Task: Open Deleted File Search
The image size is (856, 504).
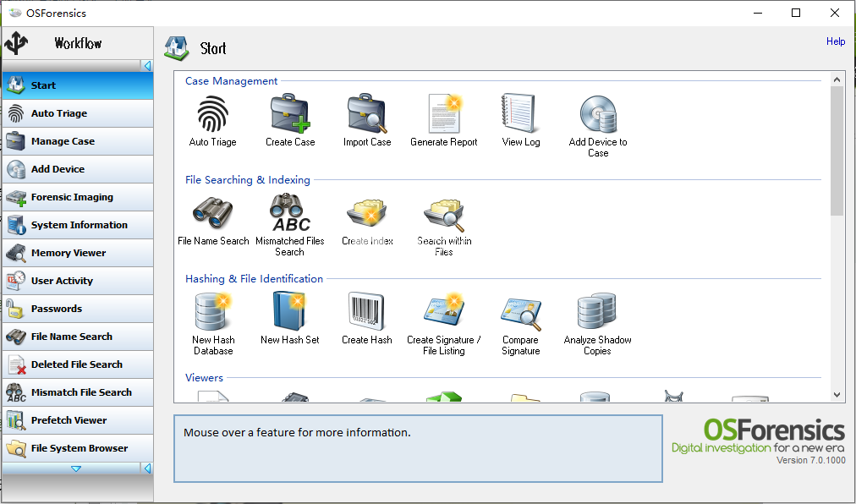Action: point(78,364)
